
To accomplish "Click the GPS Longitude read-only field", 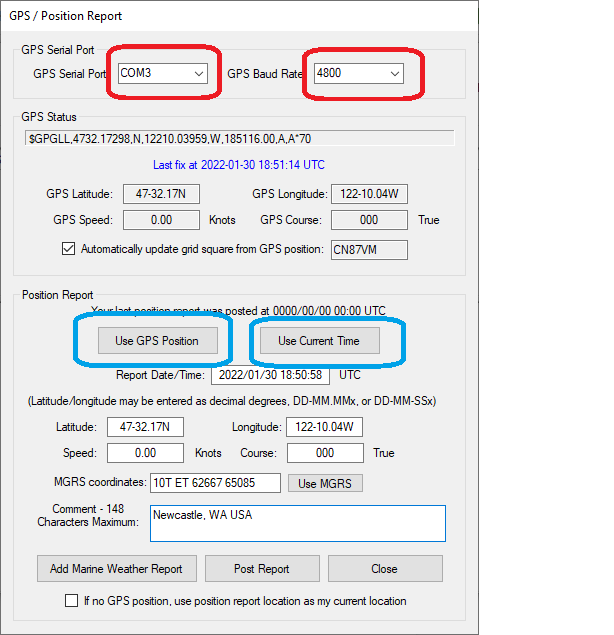I will [x=369, y=194].
